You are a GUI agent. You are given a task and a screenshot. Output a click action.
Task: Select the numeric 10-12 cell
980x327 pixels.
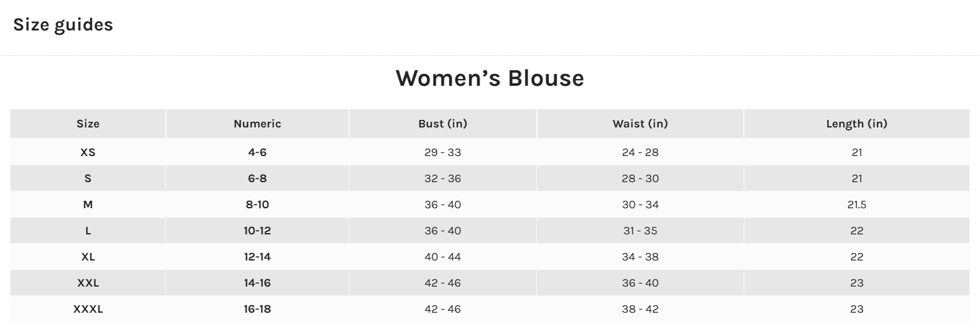257,231
